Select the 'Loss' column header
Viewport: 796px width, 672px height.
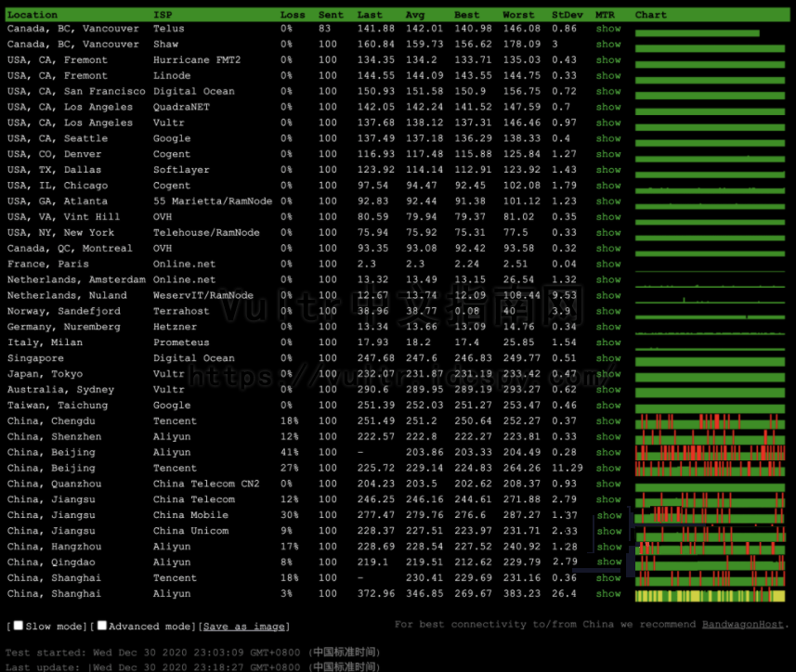click(x=293, y=15)
